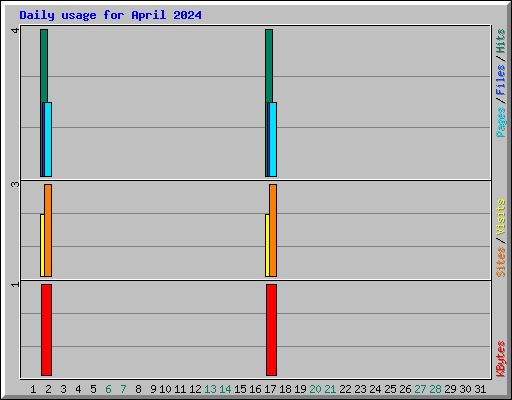Image resolution: width=512 pixels, height=400 pixels.
Task: Click the orange Sites bar for day 2
Action: tap(48, 230)
